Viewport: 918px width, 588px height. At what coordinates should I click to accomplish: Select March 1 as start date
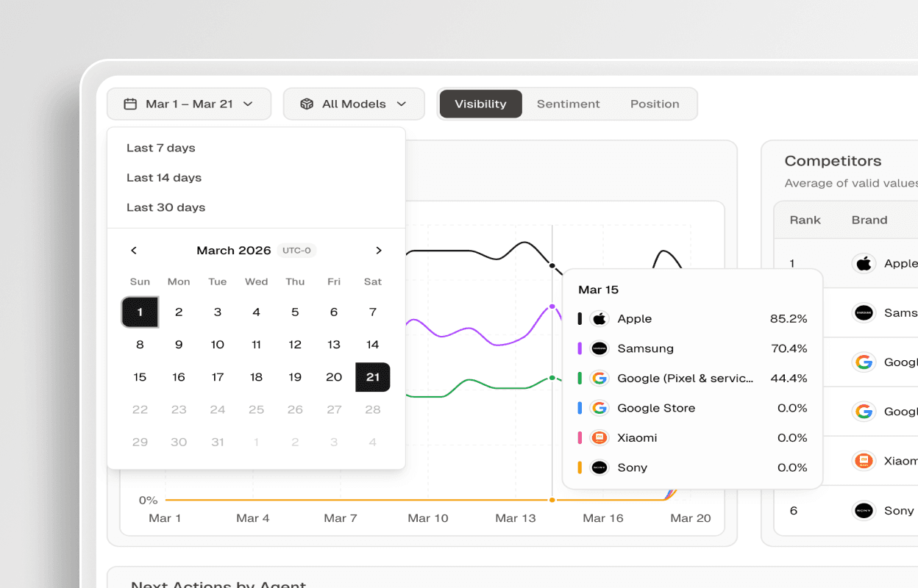point(140,312)
